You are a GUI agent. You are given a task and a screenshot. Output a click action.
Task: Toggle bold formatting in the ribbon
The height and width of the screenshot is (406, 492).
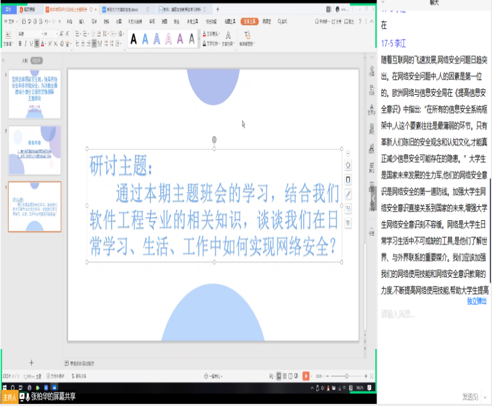point(20,44)
